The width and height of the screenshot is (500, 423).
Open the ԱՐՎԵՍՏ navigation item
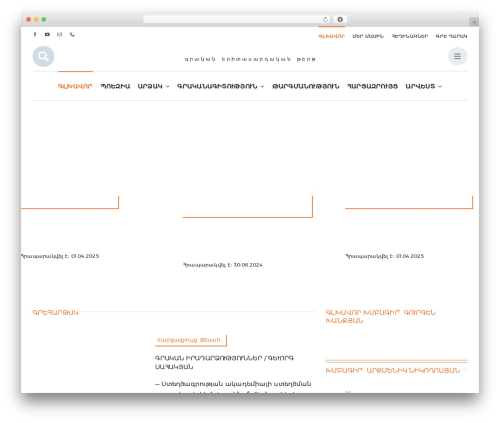click(x=420, y=86)
